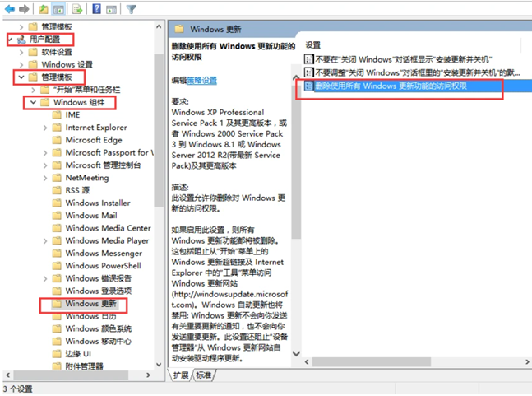
Task: Click the Windows 更新 header folder icon
Action: tap(179, 29)
